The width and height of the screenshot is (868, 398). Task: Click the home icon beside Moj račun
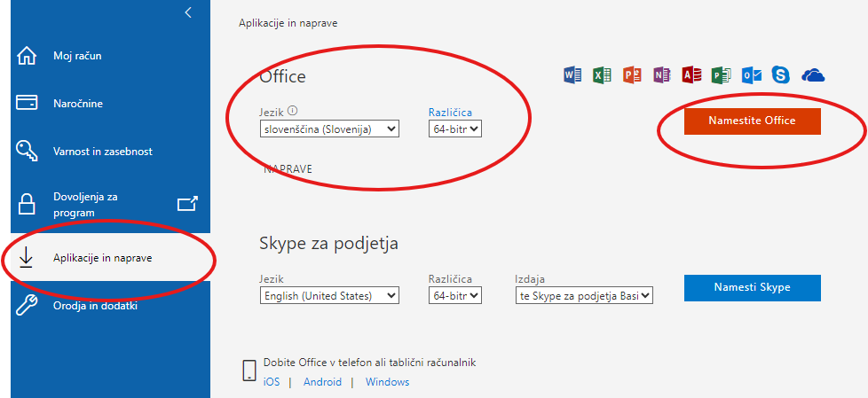pyautogui.click(x=27, y=56)
